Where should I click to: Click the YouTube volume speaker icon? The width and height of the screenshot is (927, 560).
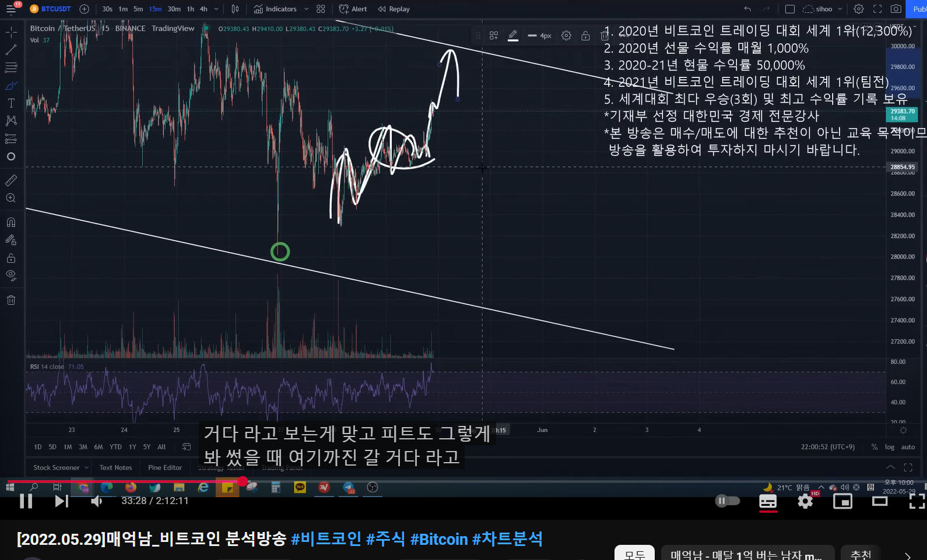click(x=96, y=501)
